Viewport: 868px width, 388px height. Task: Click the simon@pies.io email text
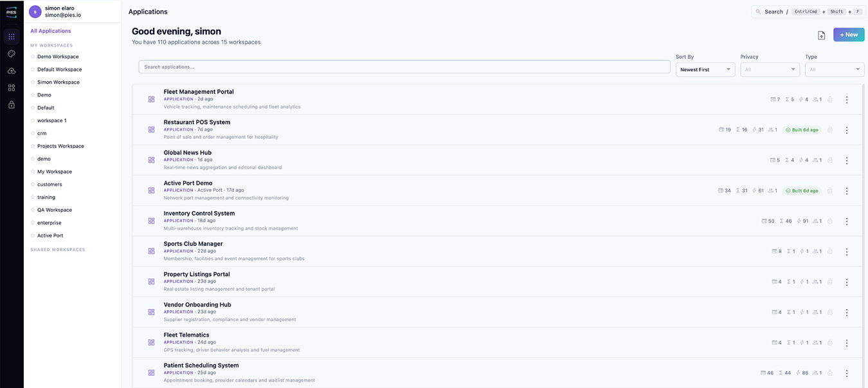[x=63, y=15]
